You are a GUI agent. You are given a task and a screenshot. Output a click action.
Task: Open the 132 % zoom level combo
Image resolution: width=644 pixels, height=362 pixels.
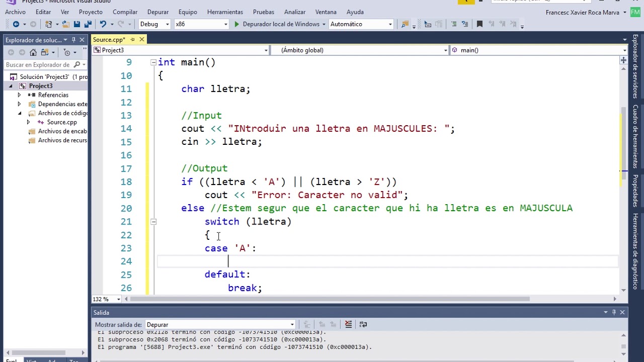(x=107, y=299)
